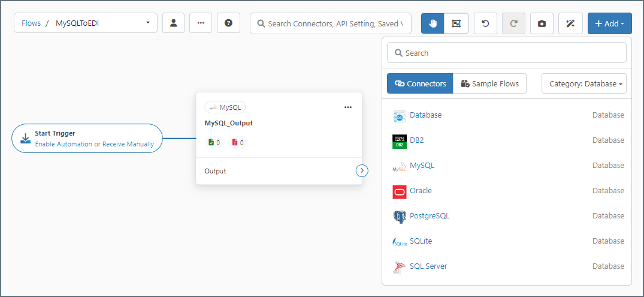The height and width of the screenshot is (297, 644).
Task: Click the Enable Automation link
Action: coord(64,144)
